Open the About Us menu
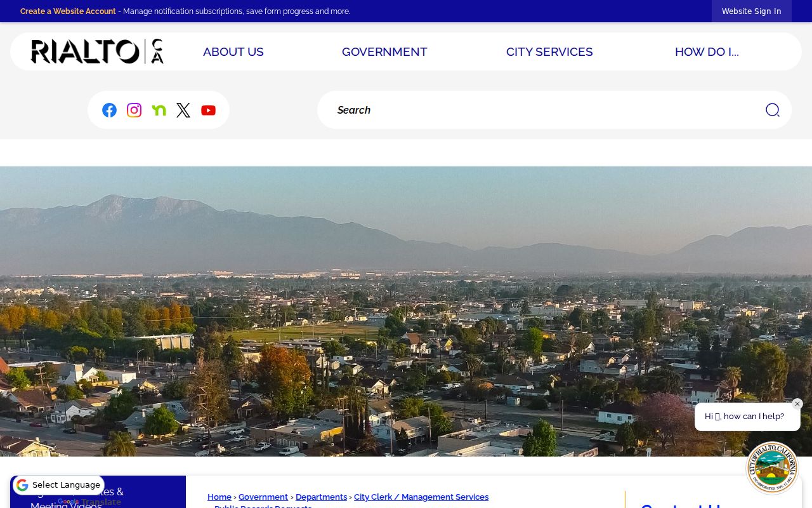The image size is (812, 508). (x=233, y=52)
